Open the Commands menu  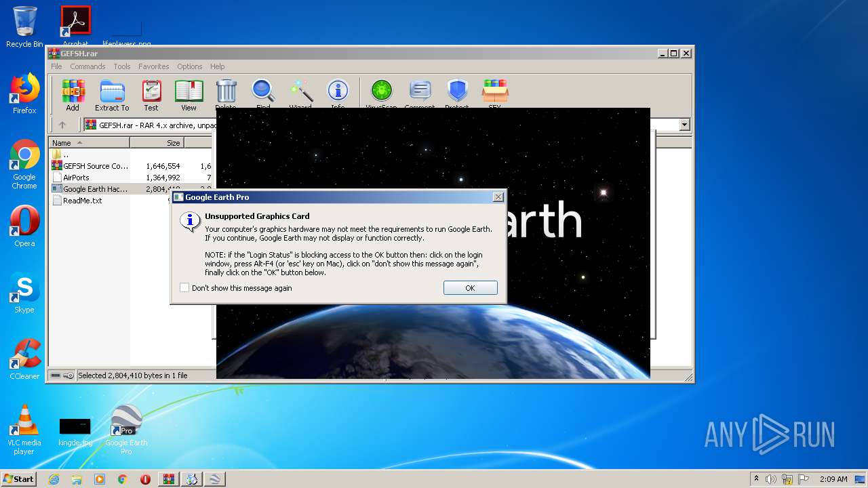click(87, 66)
